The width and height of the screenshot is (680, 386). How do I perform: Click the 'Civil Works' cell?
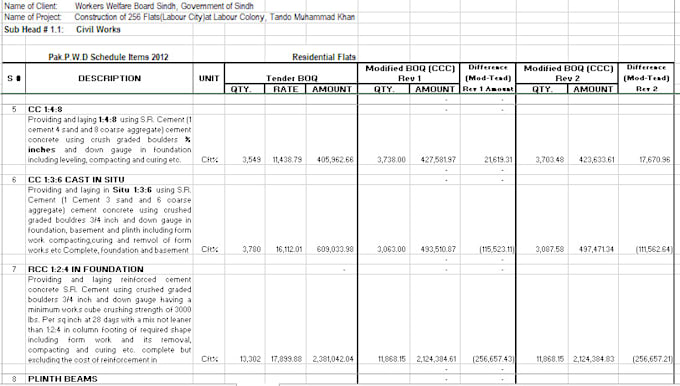(98, 29)
